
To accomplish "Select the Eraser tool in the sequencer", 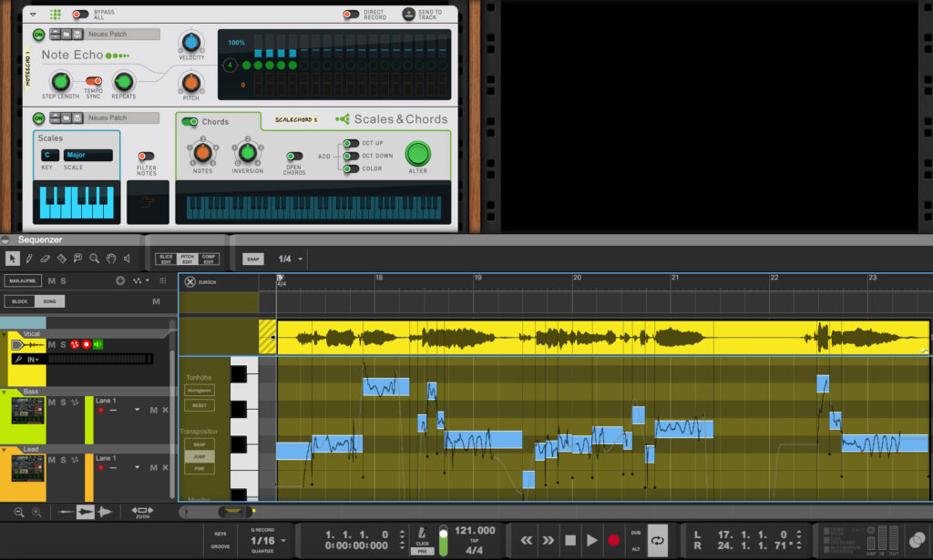I will coord(45,259).
